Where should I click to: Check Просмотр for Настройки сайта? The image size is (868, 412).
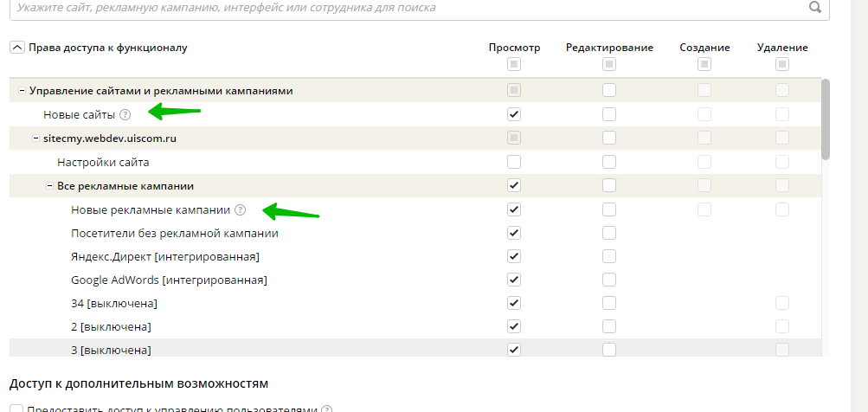tap(514, 162)
